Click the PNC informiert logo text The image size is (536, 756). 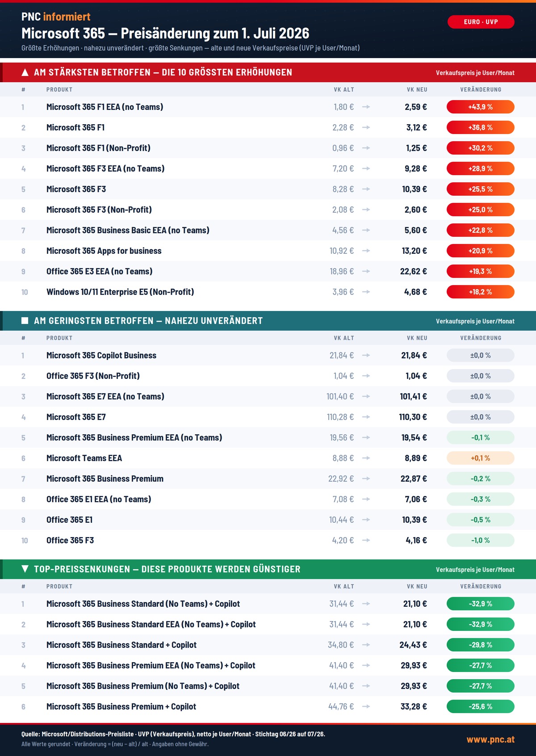(56, 17)
